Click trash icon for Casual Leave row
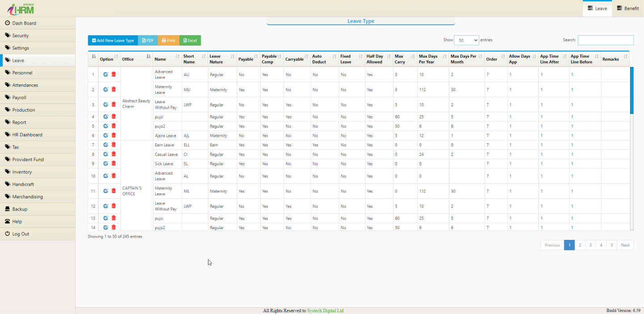644x314 pixels. (x=114, y=154)
